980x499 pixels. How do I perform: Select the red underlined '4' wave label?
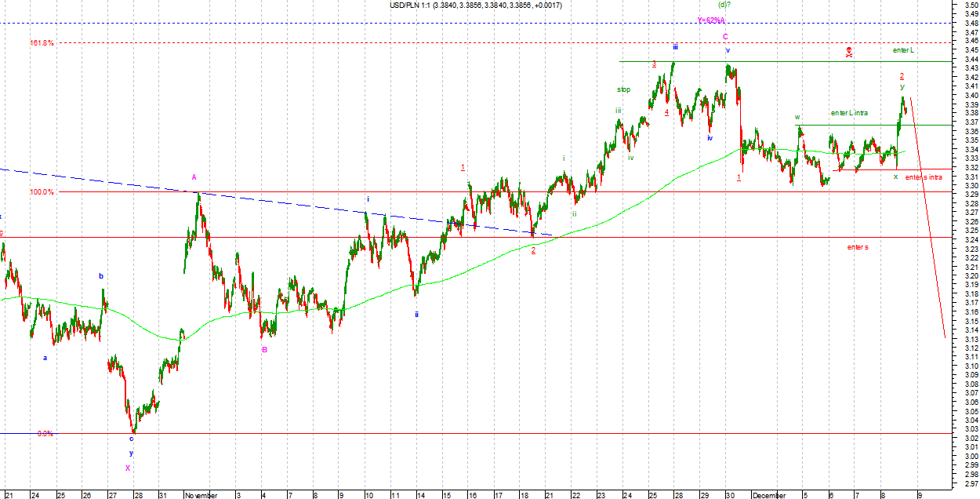pos(666,112)
